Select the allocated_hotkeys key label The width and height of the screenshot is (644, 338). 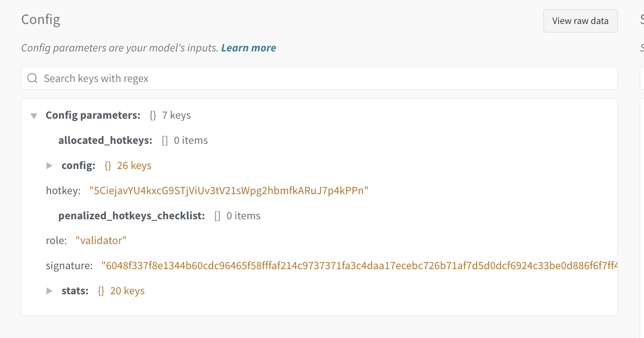click(x=105, y=140)
